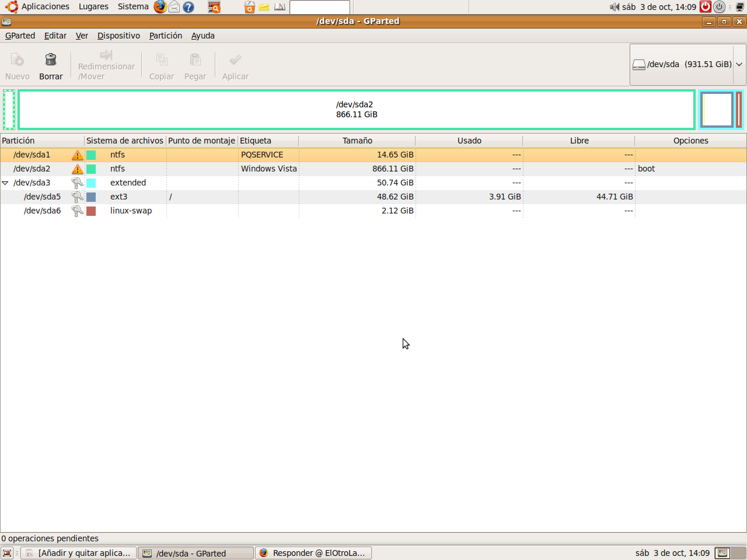Open the Sistema panel menu
Image resolution: width=747 pixels, height=560 pixels.
(x=133, y=7)
